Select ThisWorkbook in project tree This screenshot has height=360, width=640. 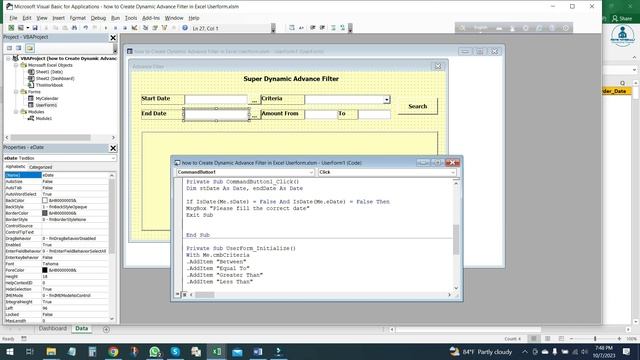(x=49, y=85)
